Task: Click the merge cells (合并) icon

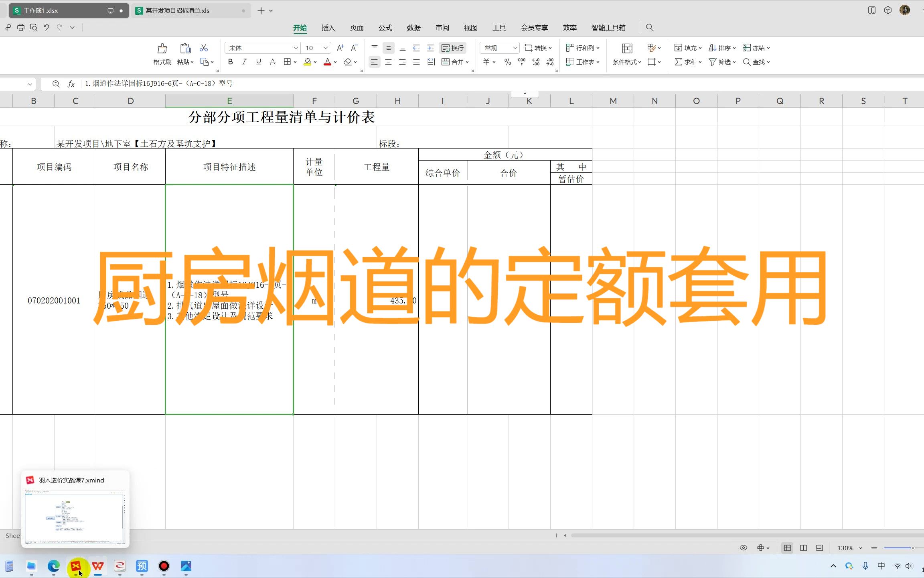Action: tap(446, 62)
